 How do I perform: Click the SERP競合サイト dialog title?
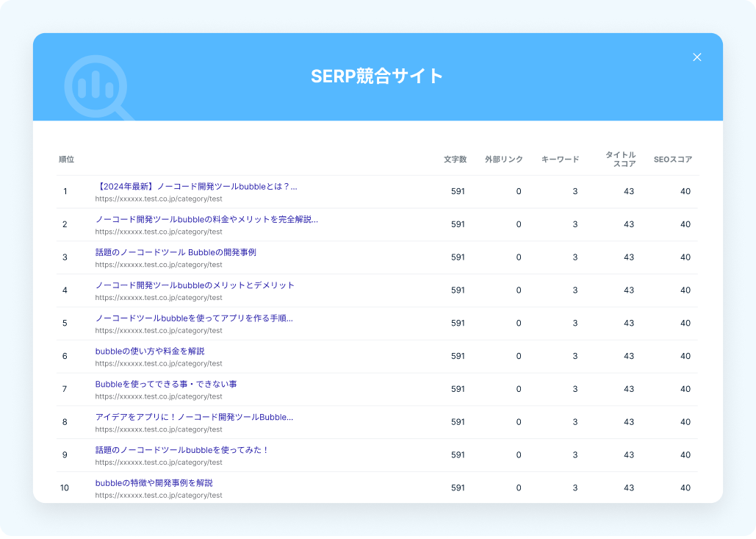pyautogui.click(x=377, y=76)
